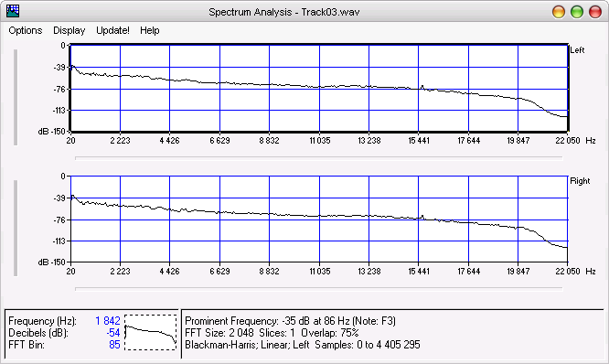Click the FFT Size 2 048 status line

(272, 333)
